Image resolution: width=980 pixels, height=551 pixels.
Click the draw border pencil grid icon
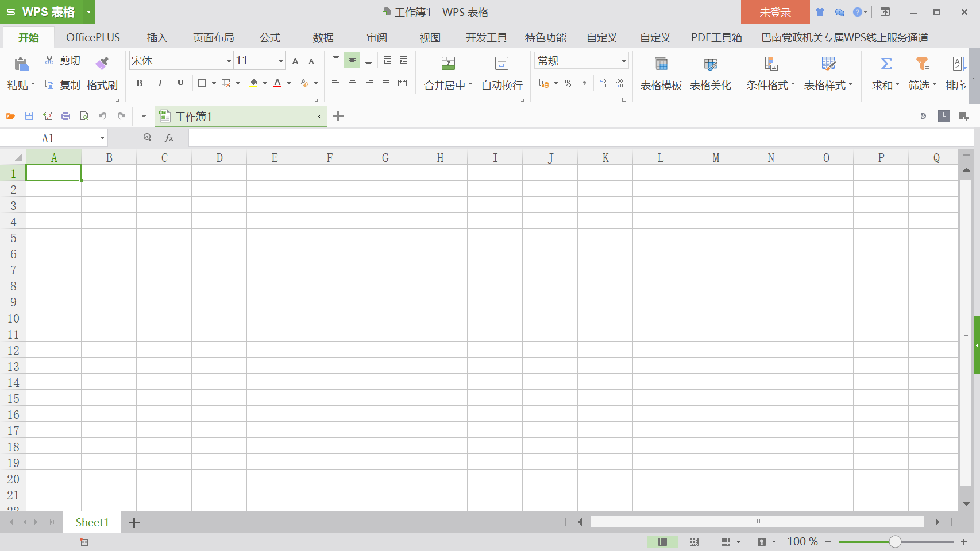tap(226, 83)
